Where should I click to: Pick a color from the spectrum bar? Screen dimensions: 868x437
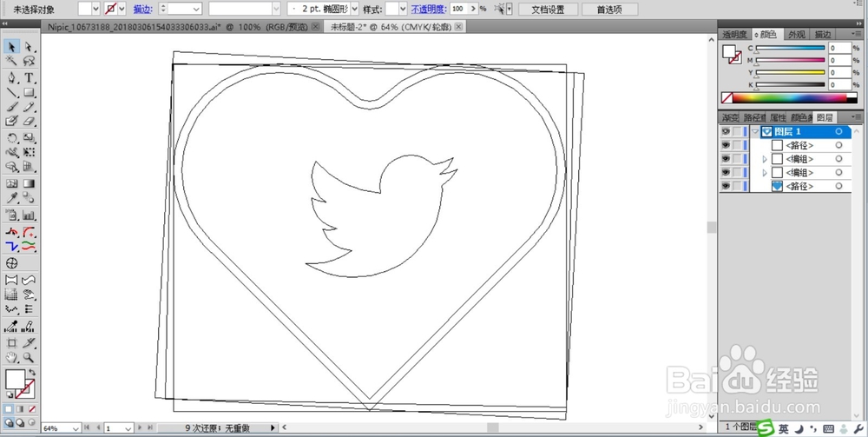pyautogui.click(x=789, y=98)
